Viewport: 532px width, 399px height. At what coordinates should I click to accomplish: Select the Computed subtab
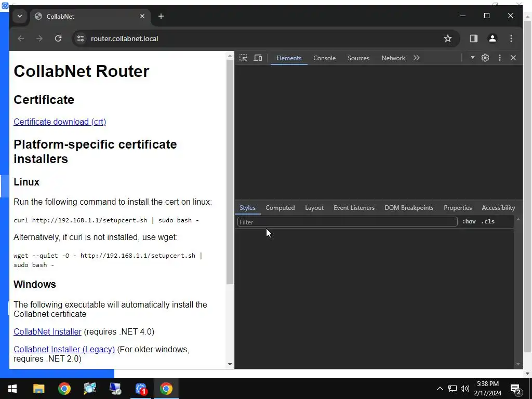click(280, 208)
